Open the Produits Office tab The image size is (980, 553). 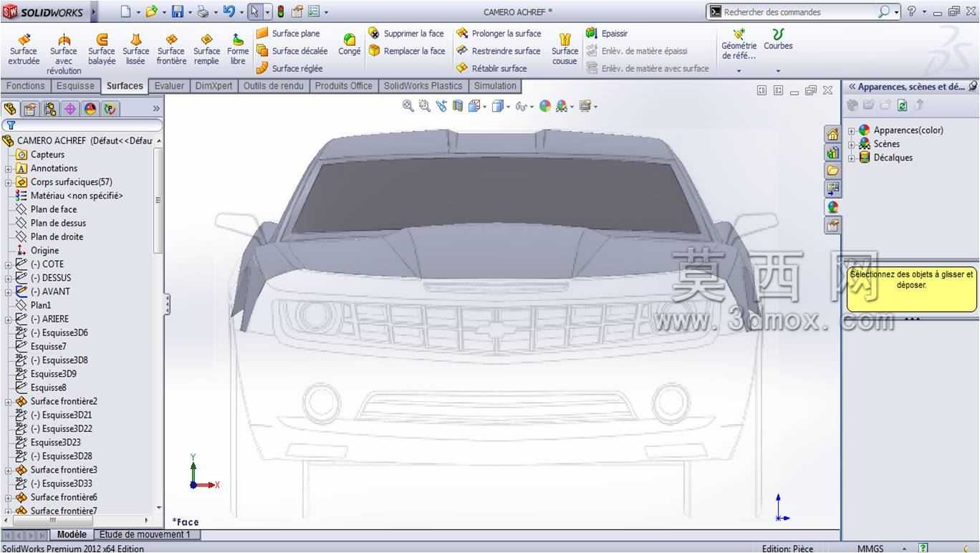tap(344, 86)
